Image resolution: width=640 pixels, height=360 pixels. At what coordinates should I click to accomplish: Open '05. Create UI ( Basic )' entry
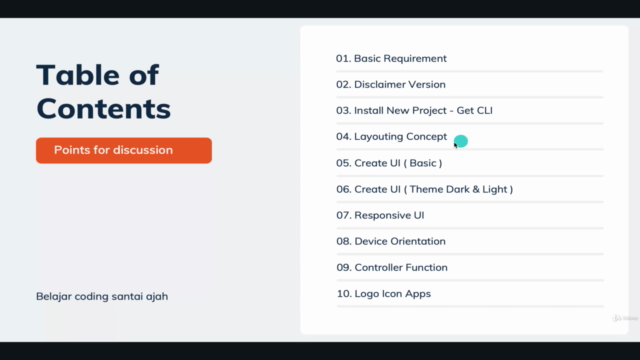(389, 163)
